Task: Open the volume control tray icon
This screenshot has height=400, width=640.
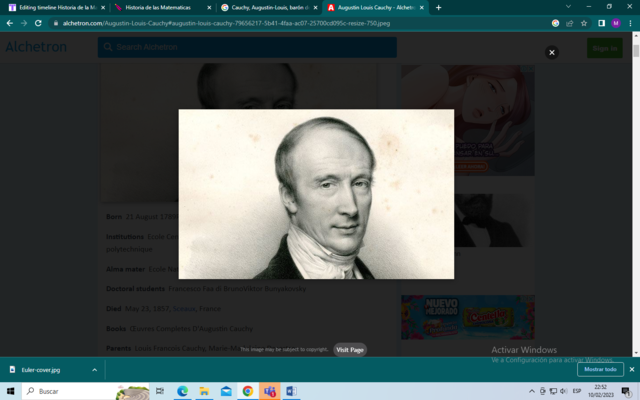Action: pyautogui.click(x=564, y=391)
